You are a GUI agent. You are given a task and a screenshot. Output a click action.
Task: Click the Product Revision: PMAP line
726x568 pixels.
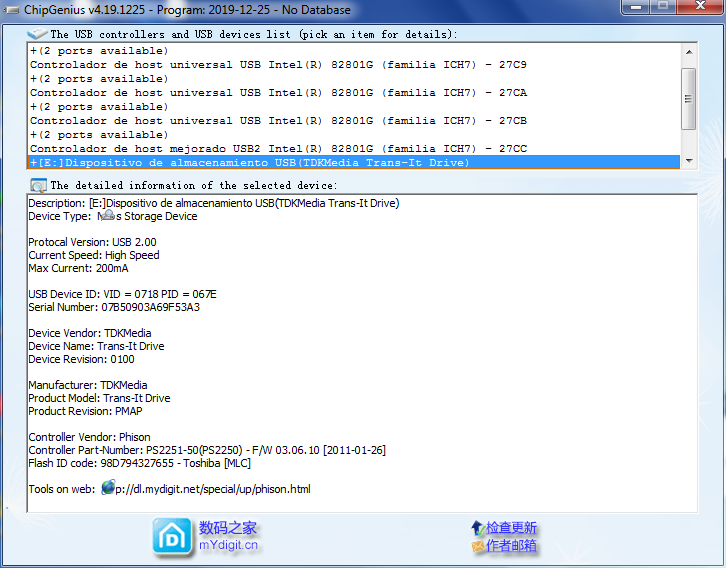point(85,411)
